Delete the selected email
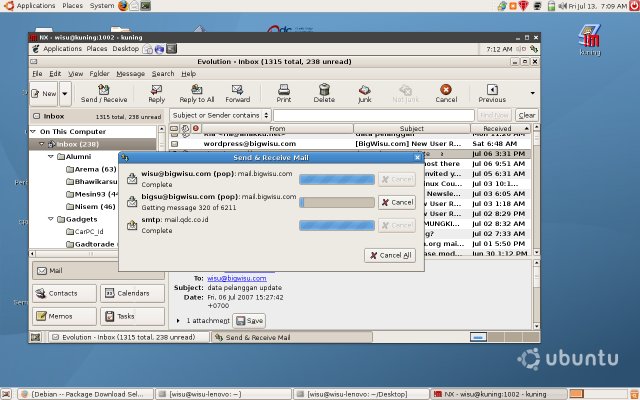This screenshot has height=400, width=640. 324,93
